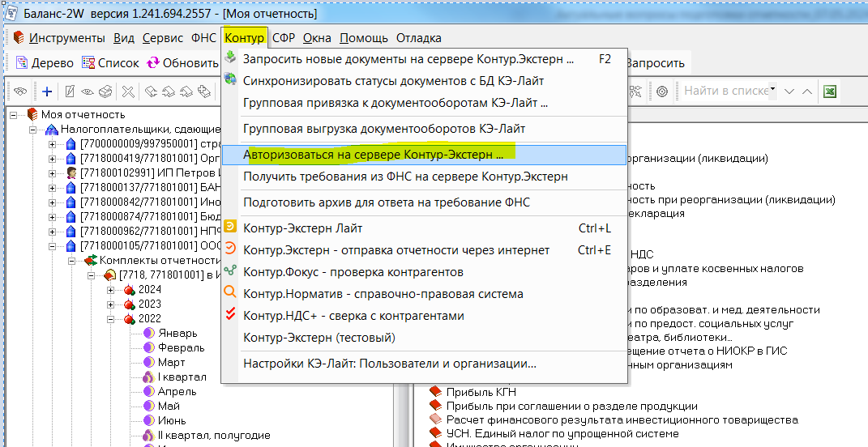Expand the ИП Петров [771800102991] node
868x447 pixels.
tap(53, 173)
